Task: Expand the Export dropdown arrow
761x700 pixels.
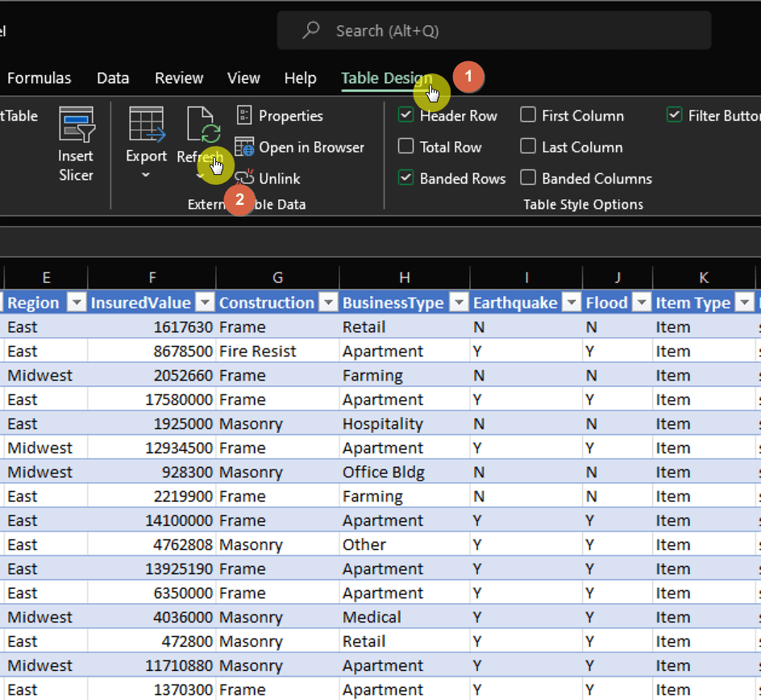Action: pyautogui.click(x=146, y=175)
